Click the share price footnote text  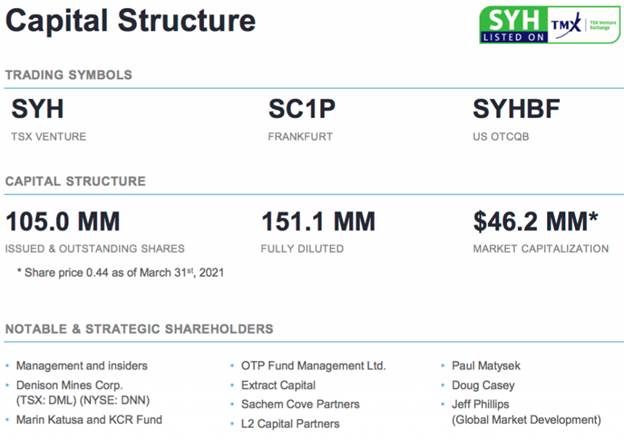pyautogui.click(x=120, y=273)
